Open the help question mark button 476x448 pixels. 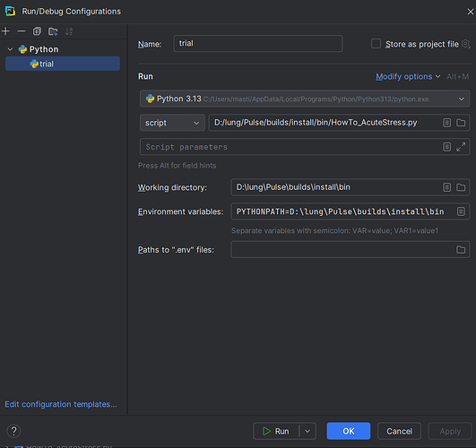pyautogui.click(x=13, y=431)
